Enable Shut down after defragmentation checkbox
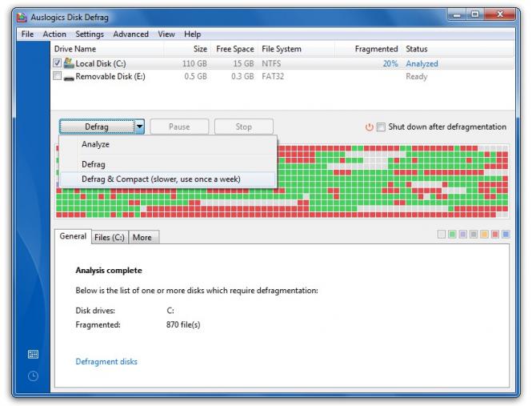532x406 pixels. pos(381,127)
